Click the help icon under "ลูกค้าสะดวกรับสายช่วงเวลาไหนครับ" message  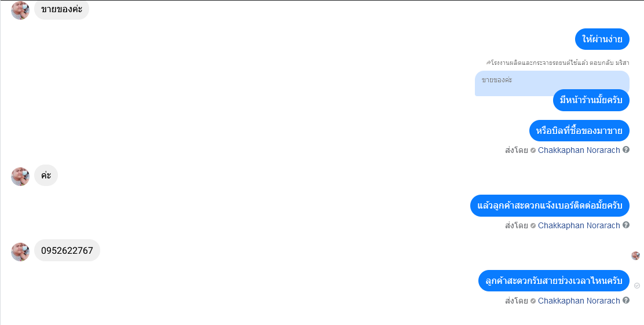[626, 300]
